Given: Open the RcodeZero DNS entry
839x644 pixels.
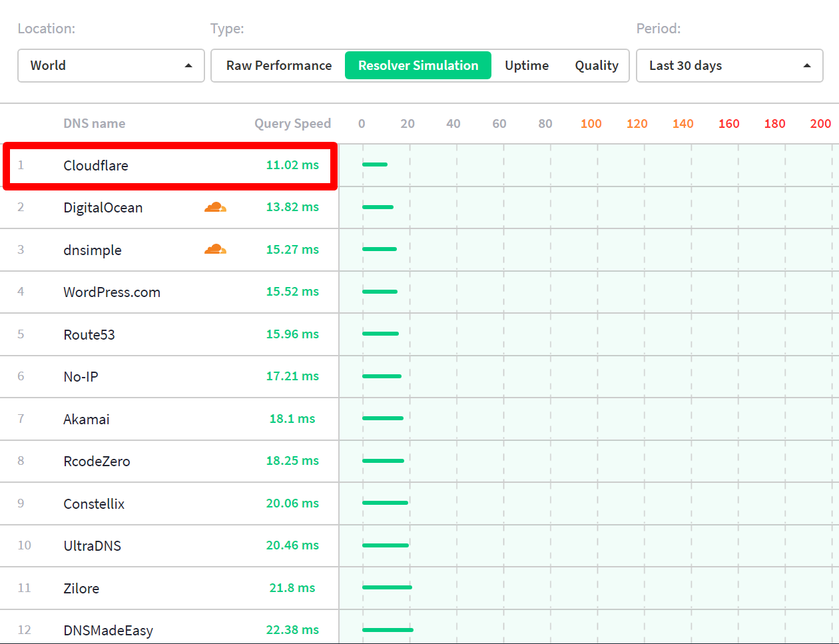Looking at the screenshot, I should coord(97,461).
